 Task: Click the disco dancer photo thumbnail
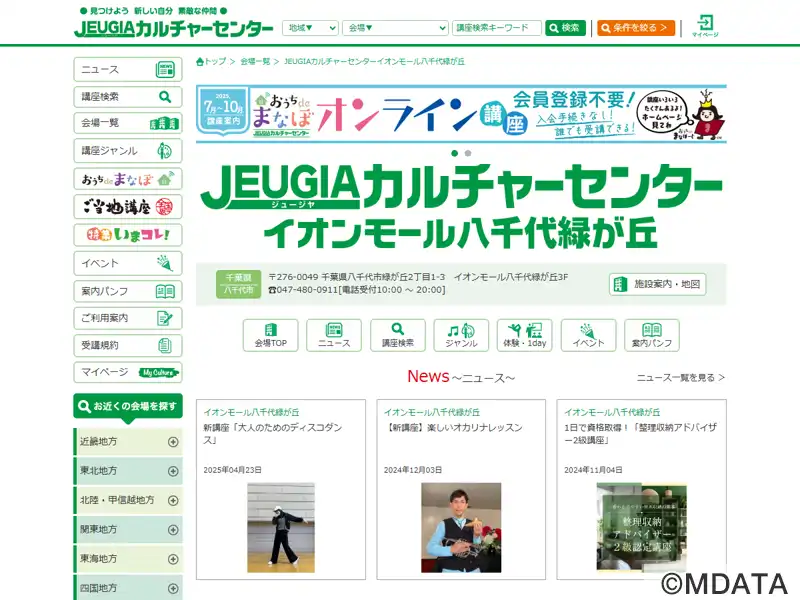[281, 528]
